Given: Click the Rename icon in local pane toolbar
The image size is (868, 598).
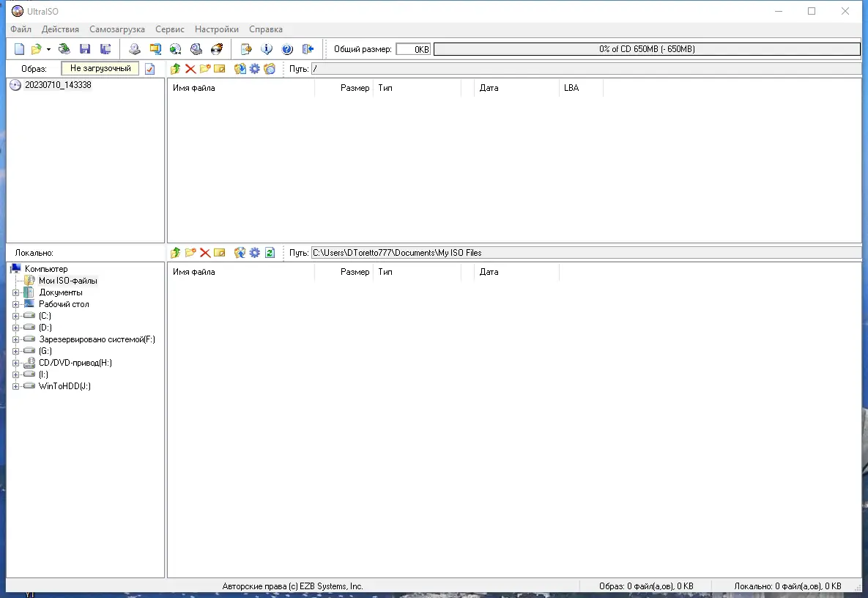Looking at the screenshot, I should click(220, 253).
